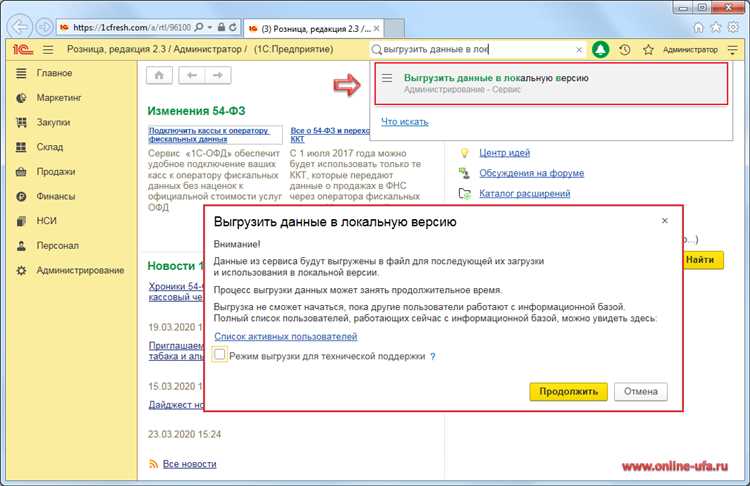Close the 'Розница, редакция 2.3' browser tab
The image size is (750, 486).
376,28
